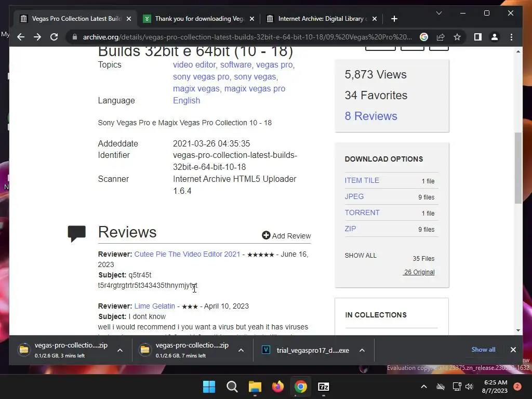Close the Vegas Pro Collection tab
The width and height of the screenshot is (532, 399).
tap(129, 19)
